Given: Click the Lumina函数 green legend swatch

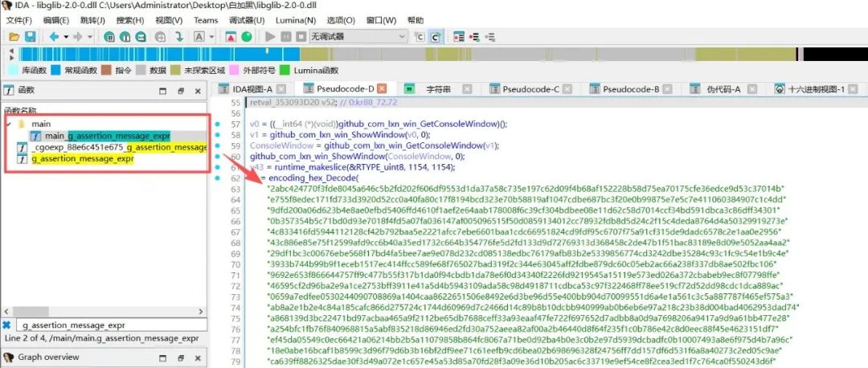Looking at the screenshot, I should point(285,70).
